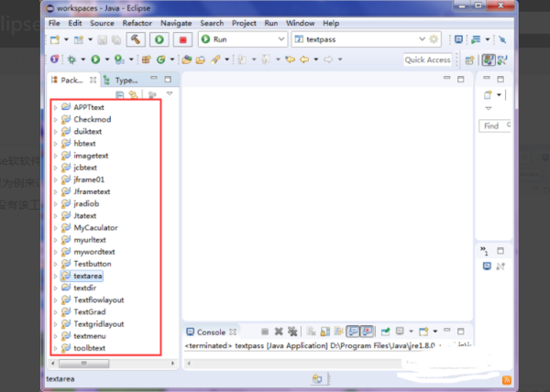This screenshot has width=550, height=392.
Task: Click the Save icon in toolbar
Action: [x=102, y=40]
